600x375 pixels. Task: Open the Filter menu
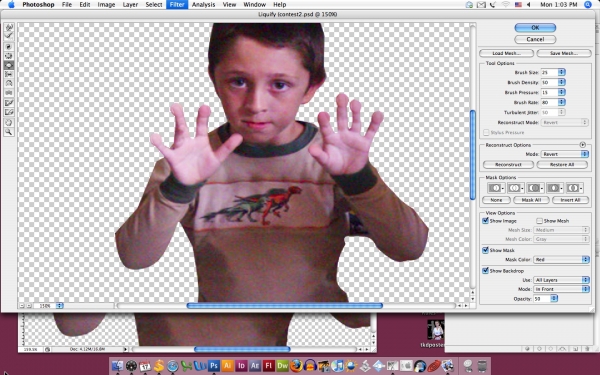[177, 5]
